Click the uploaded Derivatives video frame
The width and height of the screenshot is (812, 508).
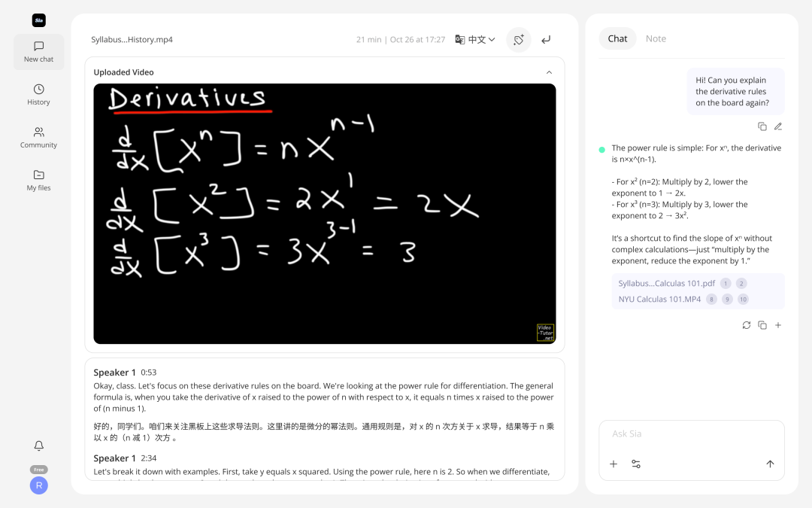tap(325, 214)
